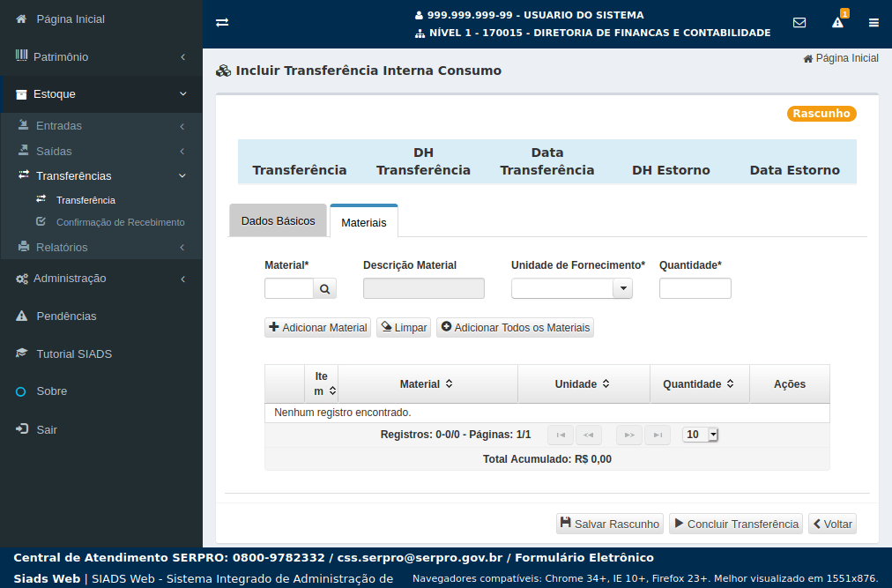Click the graduation cap icon beside Tutorial SIADS

coord(22,353)
